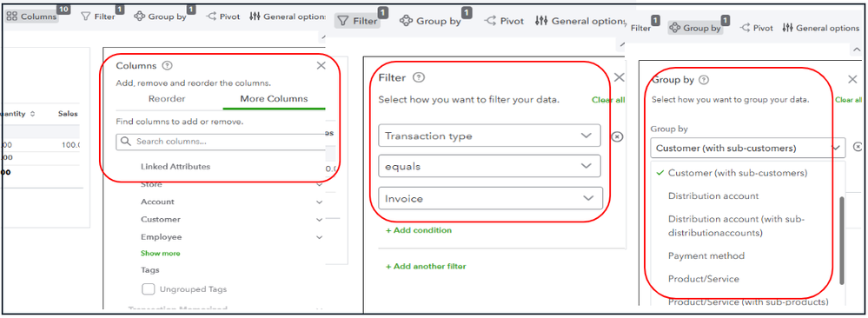The image size is (868, 318).
Task: Sort by the Quantity column arrows
Action: pos(33,114)
